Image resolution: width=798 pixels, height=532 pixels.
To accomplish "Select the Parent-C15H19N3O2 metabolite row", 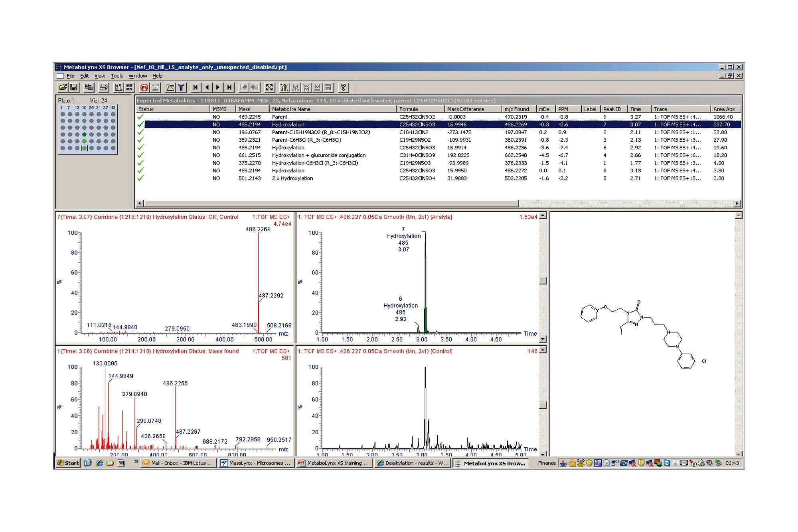I will tap(439, 132).
